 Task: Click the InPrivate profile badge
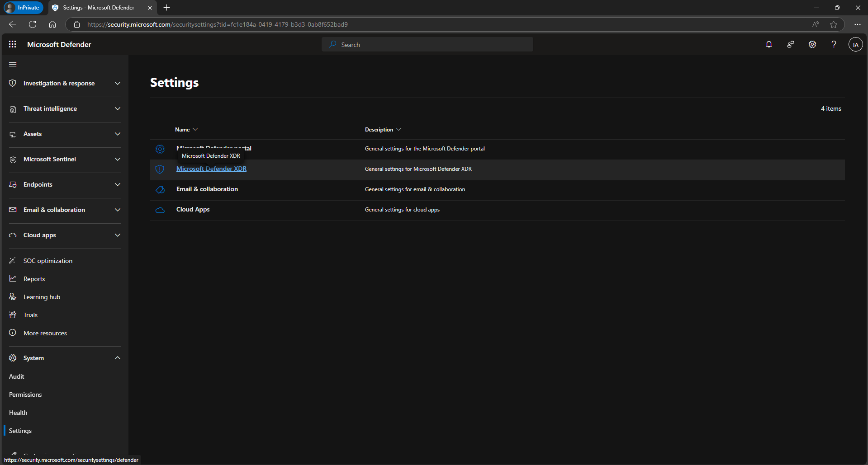(24, 8)
